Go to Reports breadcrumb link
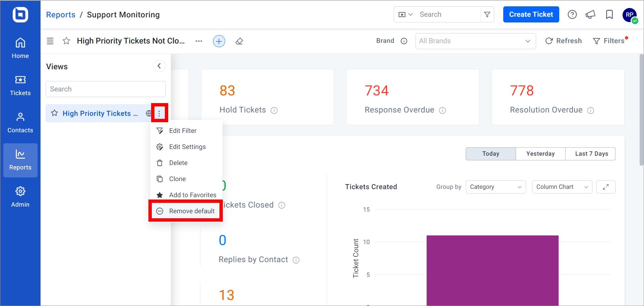Viewport: 644px width, 306px height. (61, 15)
